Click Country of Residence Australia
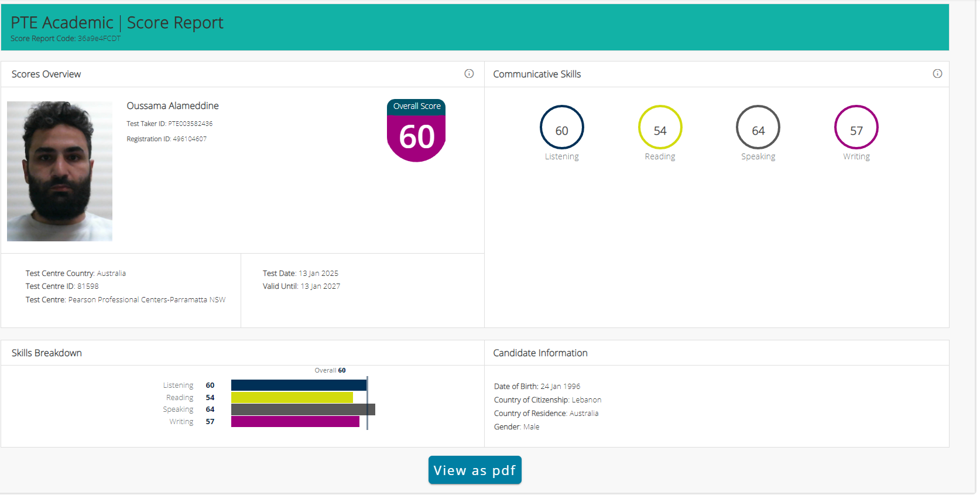Viewport: 980px width, 495px height. pos(546,414)
